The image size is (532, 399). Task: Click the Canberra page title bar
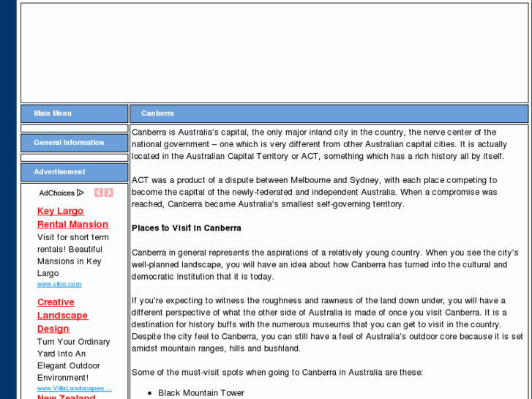[x=329, y=113]
